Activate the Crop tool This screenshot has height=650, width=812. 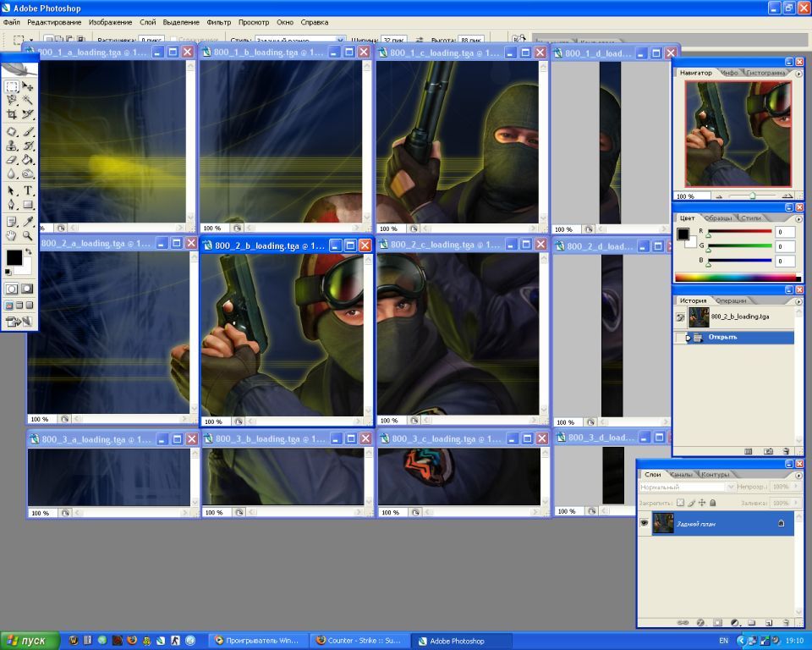pyautogui.click(x=11, y=114)
